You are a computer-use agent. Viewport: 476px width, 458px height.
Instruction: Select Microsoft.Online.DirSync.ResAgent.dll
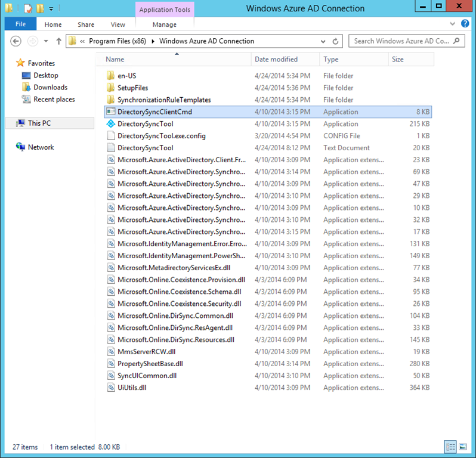[x=175, y=328]
